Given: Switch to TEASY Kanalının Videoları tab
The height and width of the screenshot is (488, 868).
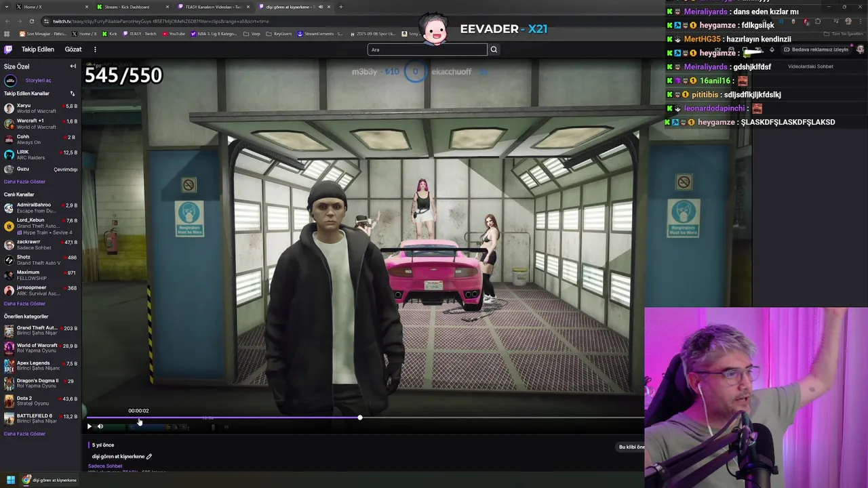Looking at the screenshot, I should (214, 7).
